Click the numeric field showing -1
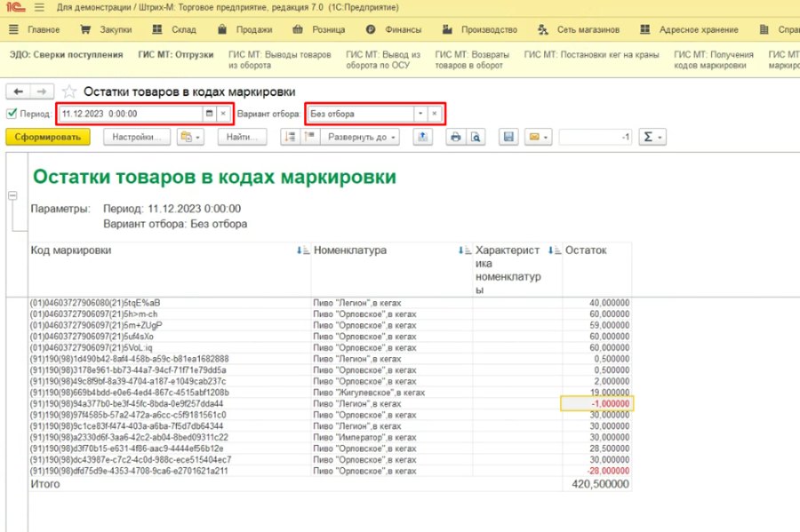Viewport: 800px width, 532px height. point(596,137)
